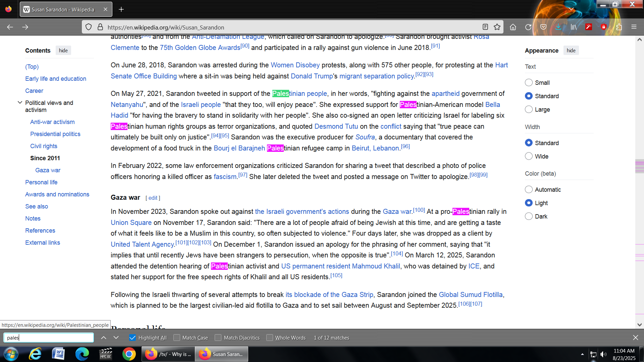Save page to Pocket
Screen dimensions: 644x362
tap(543, 27)
